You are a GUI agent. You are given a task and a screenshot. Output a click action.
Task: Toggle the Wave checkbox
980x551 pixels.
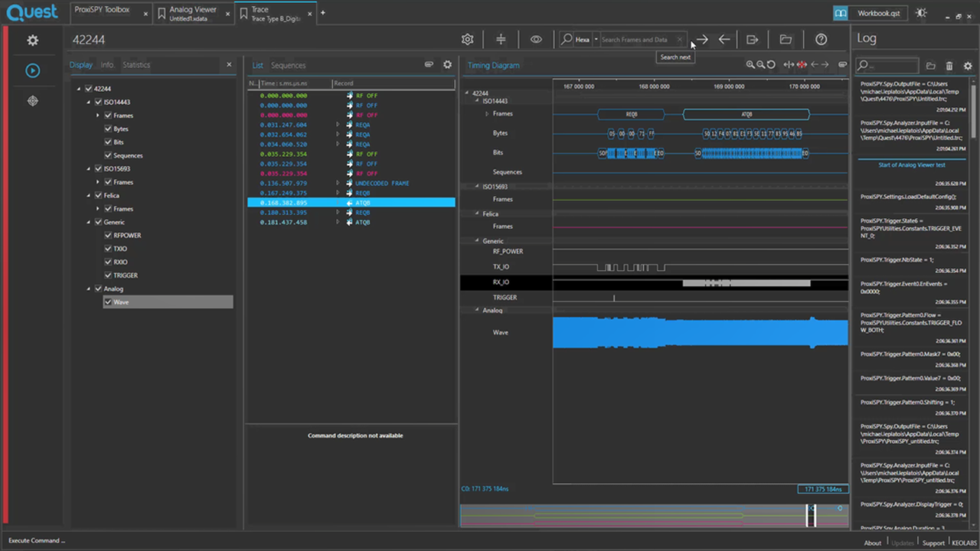click(x=108, y=302)
